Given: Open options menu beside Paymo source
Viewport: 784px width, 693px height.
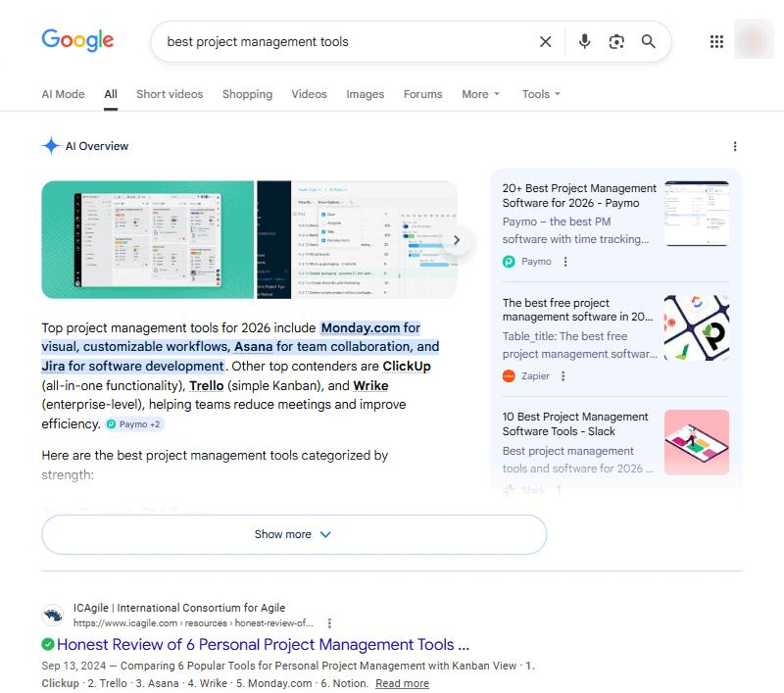Looking at the screenshot, I should (565, 262).
